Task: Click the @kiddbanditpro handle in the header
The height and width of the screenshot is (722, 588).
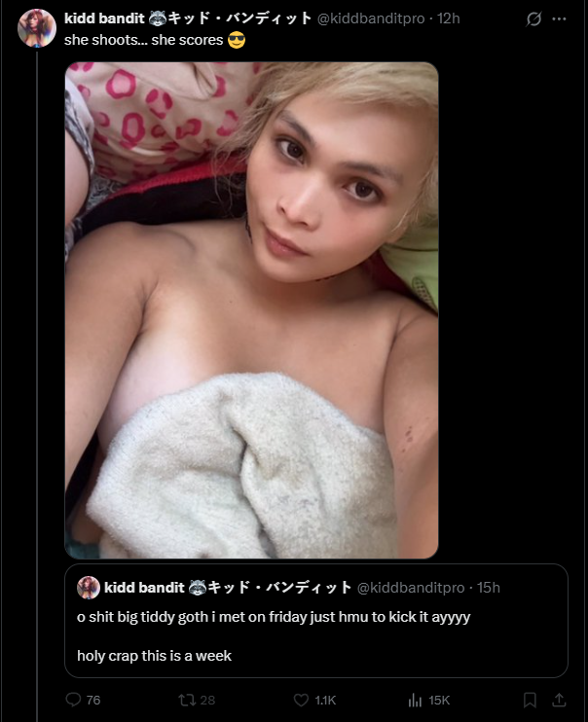Action: point(371,18)
